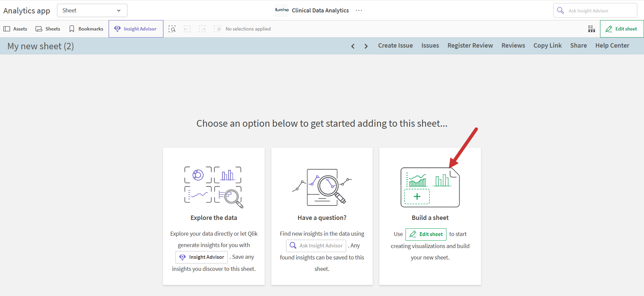The height and width of the screenshot is (296, 644).
Task: Open the selections tool grid icon
Action: 592,29
